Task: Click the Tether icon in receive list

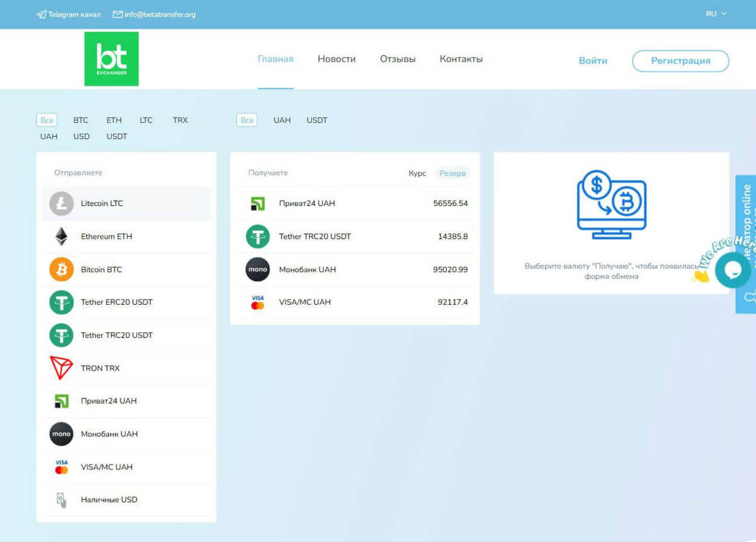Action: 258,237
